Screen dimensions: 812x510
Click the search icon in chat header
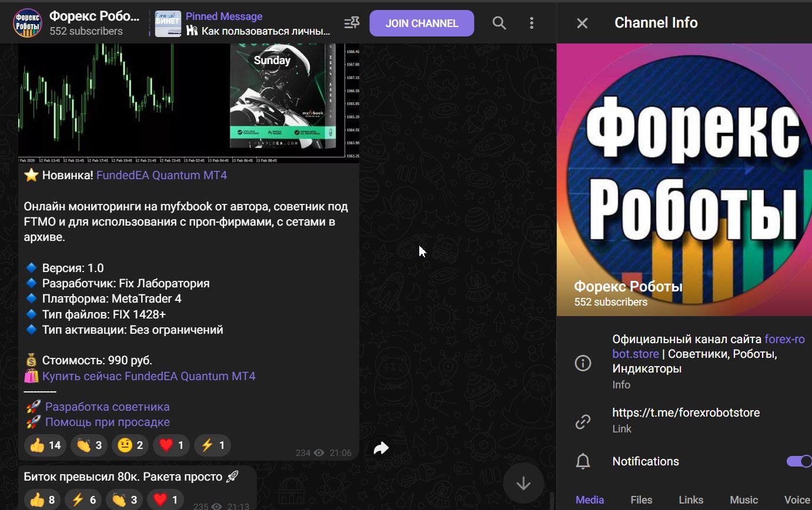[x=499, y=23]
